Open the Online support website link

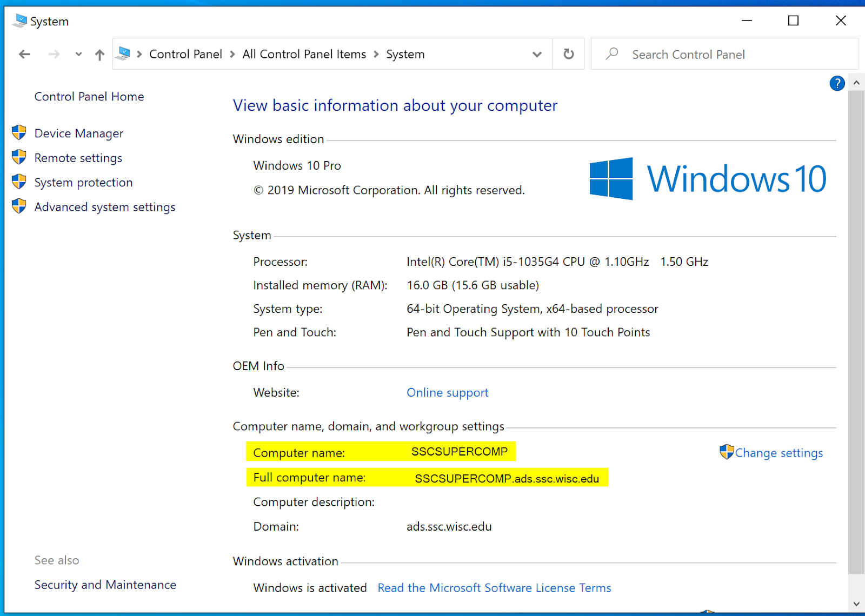coord(448,393)
